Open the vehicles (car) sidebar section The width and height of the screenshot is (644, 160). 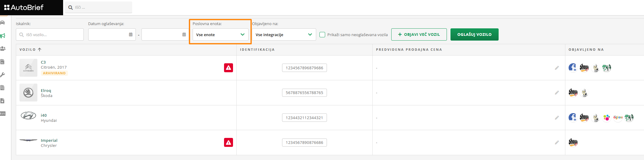3,23
